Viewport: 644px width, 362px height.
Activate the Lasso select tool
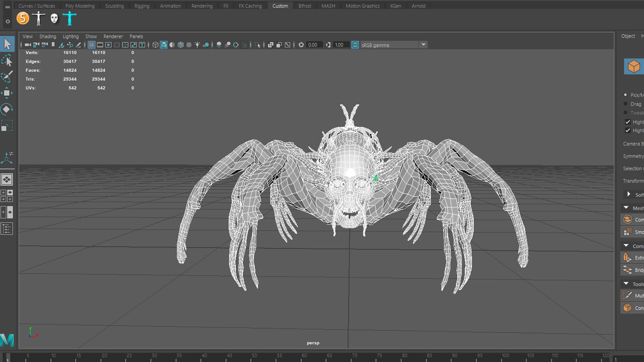click(7, 61)
